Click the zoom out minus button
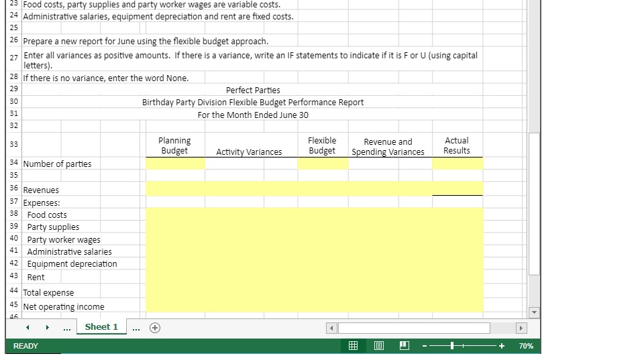Screen dimensions: 644x362 (x=425, y=346)
